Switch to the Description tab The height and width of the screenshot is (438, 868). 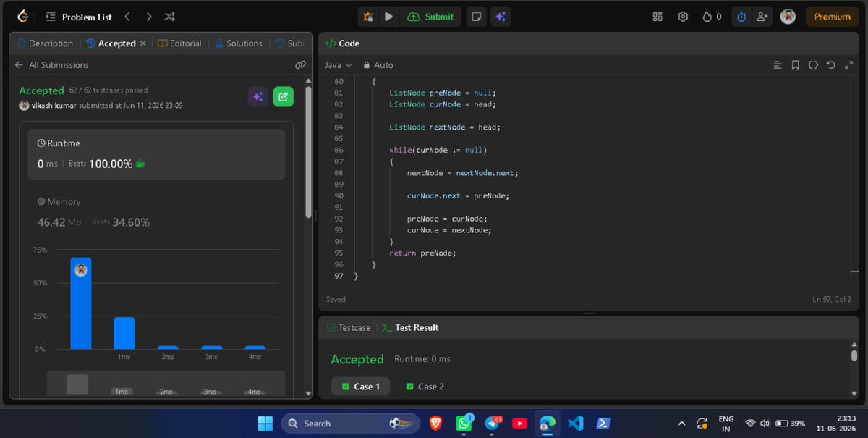[45, 43]
